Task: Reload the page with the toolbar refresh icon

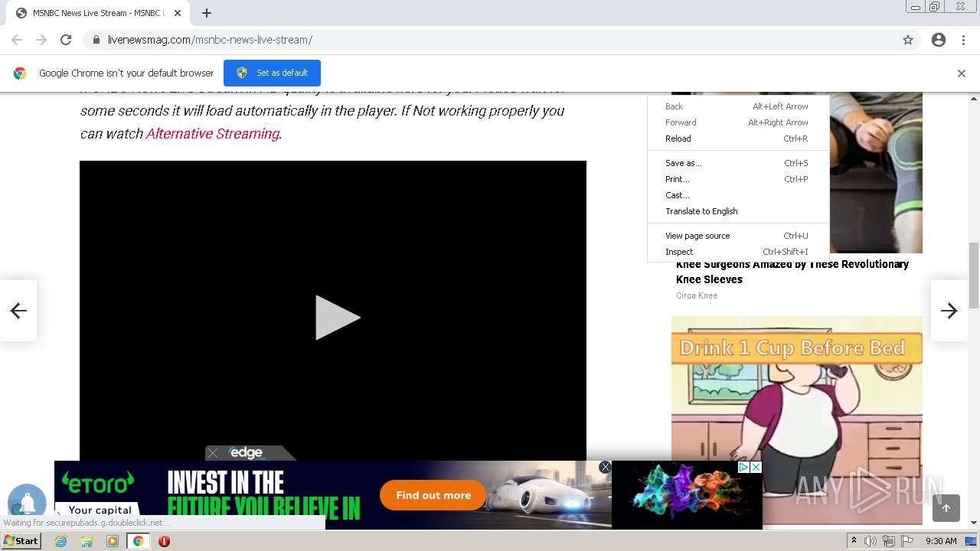Action: pos(66,40)
